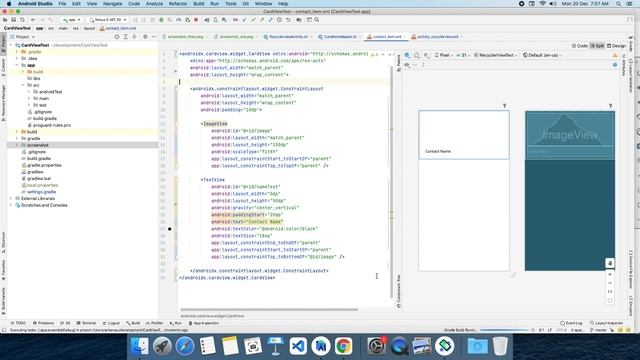Switch to Split view mode
This screenshot has height=360, width=640.
tap(598, 46)
